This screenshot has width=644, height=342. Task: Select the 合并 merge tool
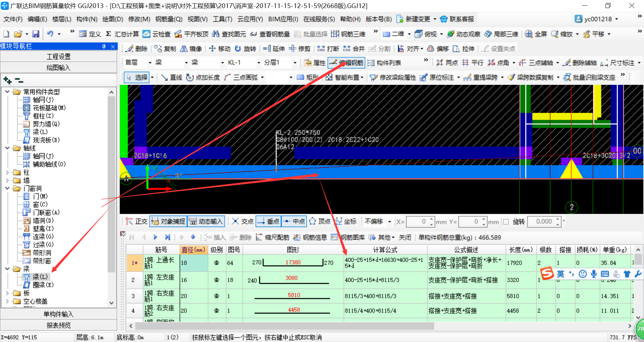pyautogui.click(x=354, y=49)
